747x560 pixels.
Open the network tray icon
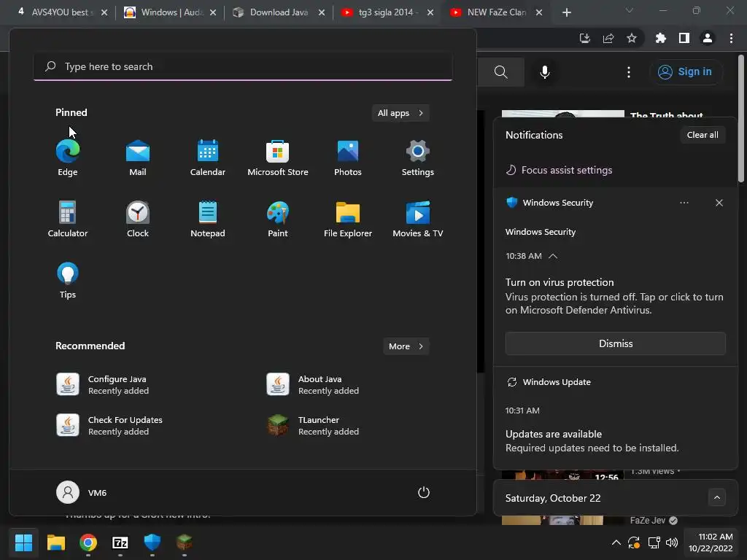coord(654,542)
